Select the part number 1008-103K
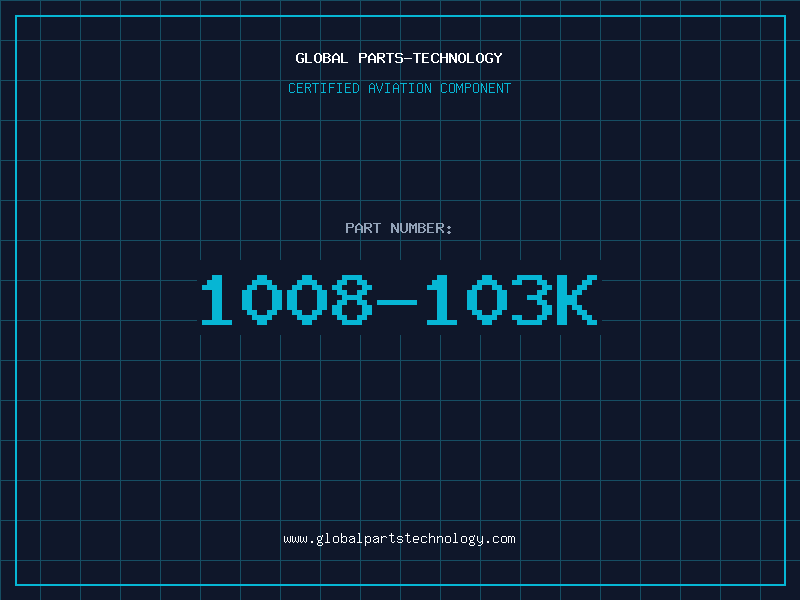 click(x=399, y=299)
